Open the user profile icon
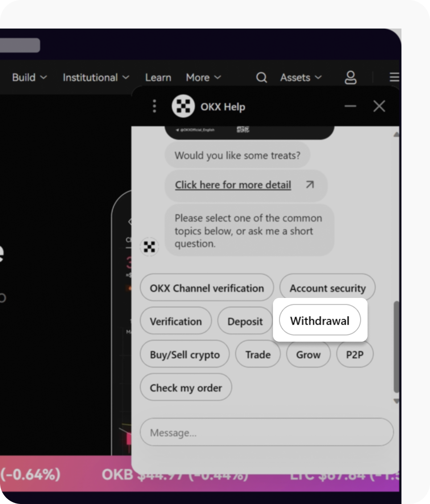This screenshot has width=430, height=504. pyautogui.click(x=350, y=78)
